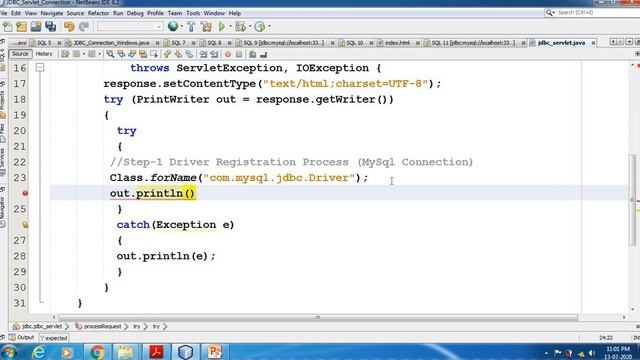Click the Save All toolbar icon
Image resolution: width=640 pixels, height=360 pixels.
[51, 27]
